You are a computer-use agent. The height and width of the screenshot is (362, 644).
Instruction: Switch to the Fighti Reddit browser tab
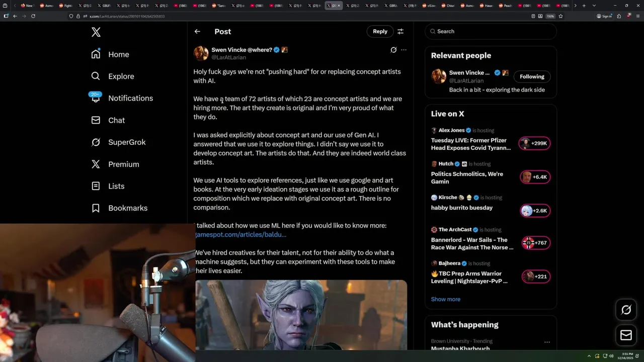65,6
